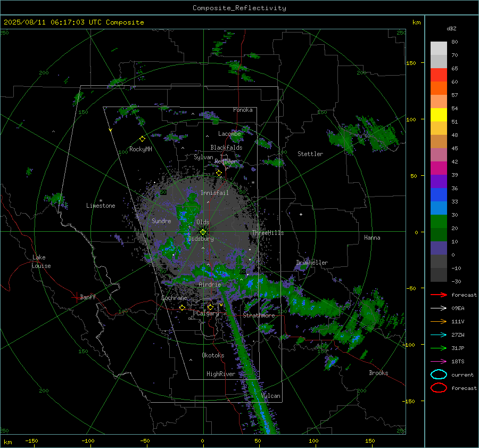Viewport: 479px width, 448px height.
Task: Click the Composite_Reflectivity title
Action: pos(239,8)
